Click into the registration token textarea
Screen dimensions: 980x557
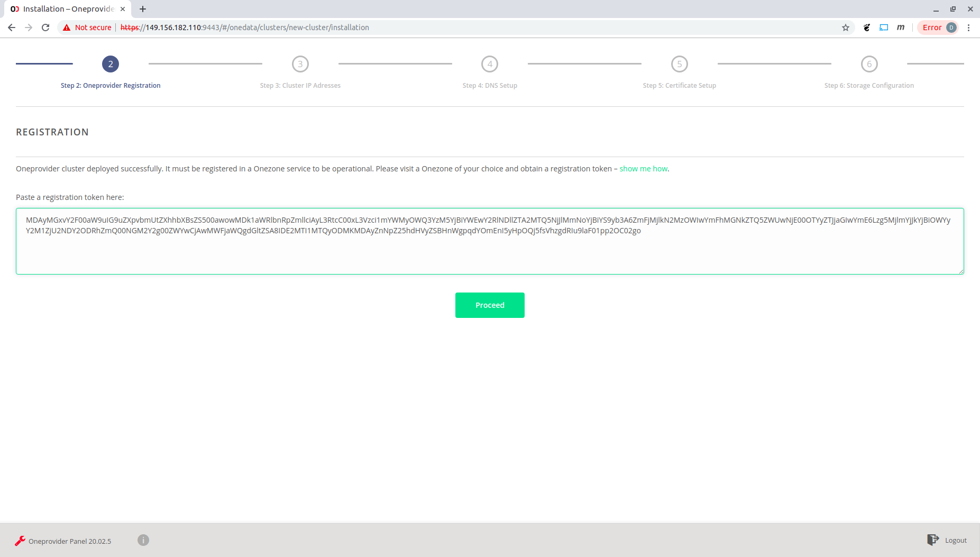pyautogui.click(x=490, y=241)
